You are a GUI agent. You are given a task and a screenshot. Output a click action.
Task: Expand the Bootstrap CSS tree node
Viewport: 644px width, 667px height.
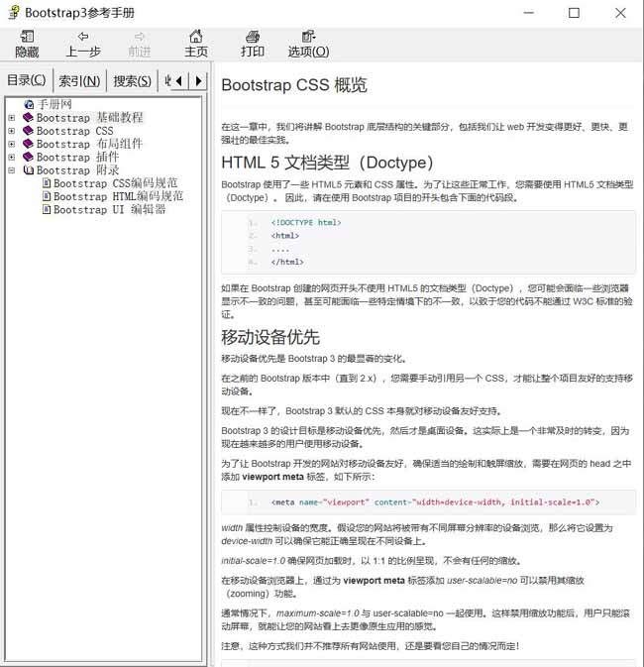coord(12,131)
